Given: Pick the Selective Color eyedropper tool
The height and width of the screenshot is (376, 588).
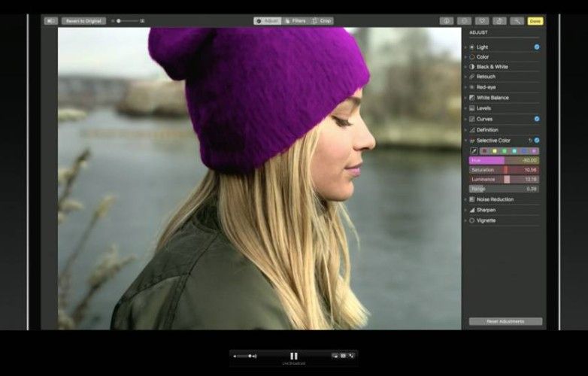Looking at the screenshot, I should coord(474,151).
